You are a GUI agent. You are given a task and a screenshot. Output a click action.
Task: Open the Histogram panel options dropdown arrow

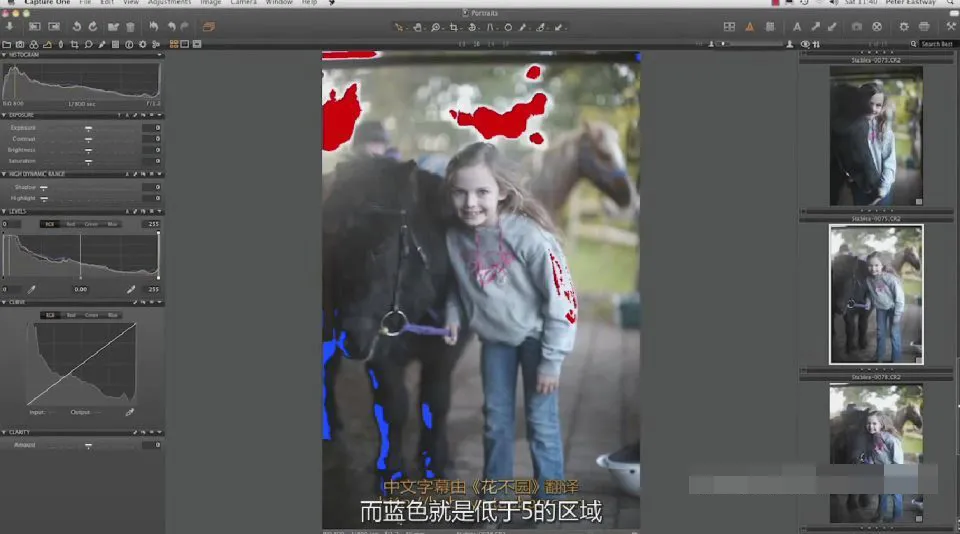(159, 55)
